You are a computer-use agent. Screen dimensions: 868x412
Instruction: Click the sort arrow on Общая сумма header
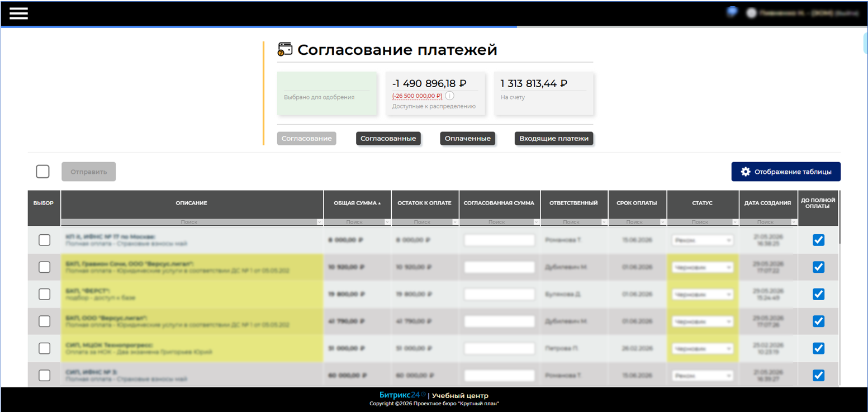click(x=380, y=203)
